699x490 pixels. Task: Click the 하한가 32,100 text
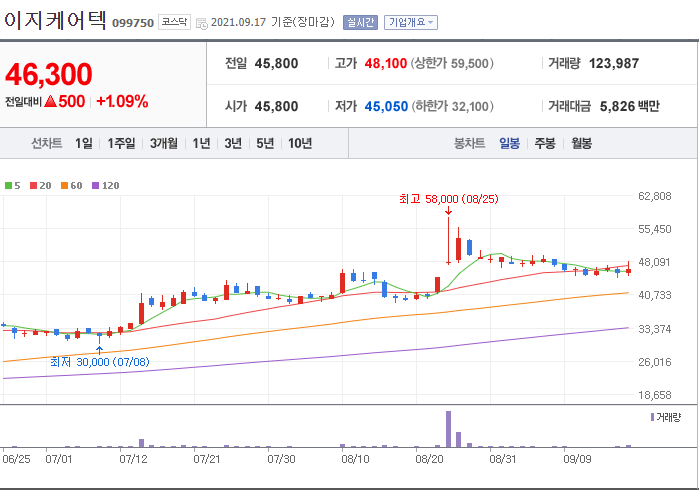[x=452, y=107]
